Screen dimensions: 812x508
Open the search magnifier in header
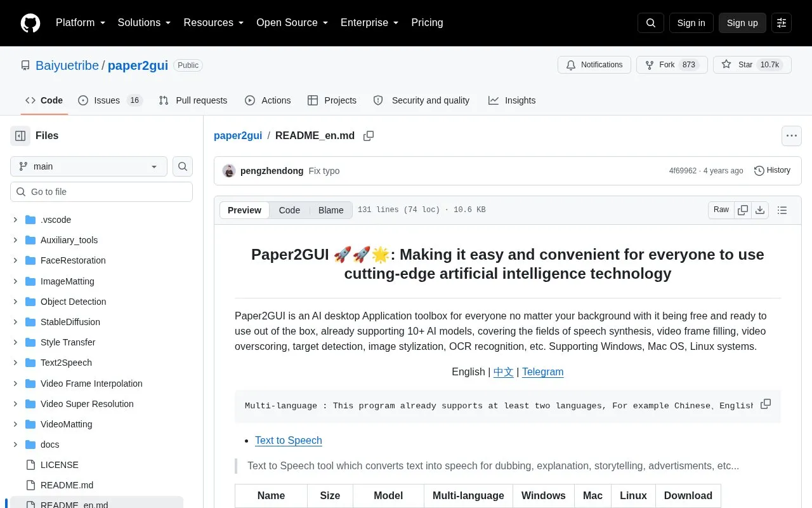[651, 23]
